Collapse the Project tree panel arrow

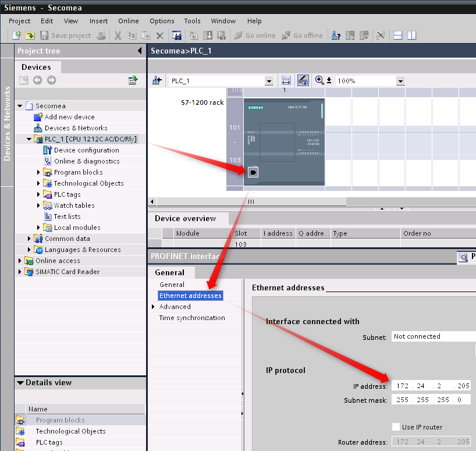pyautogui.click(x=140, y=51)
